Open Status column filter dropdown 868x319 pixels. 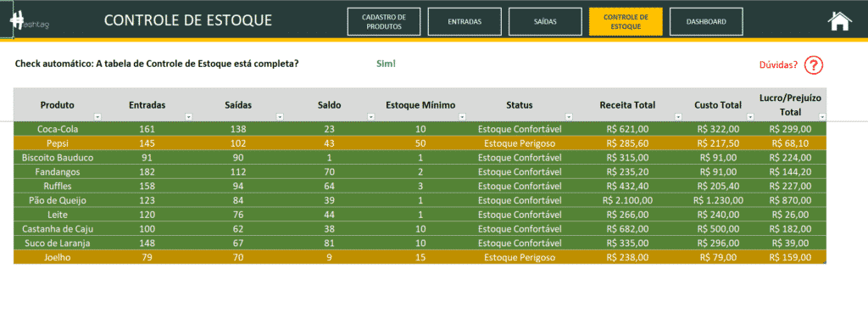click(568, 117)
